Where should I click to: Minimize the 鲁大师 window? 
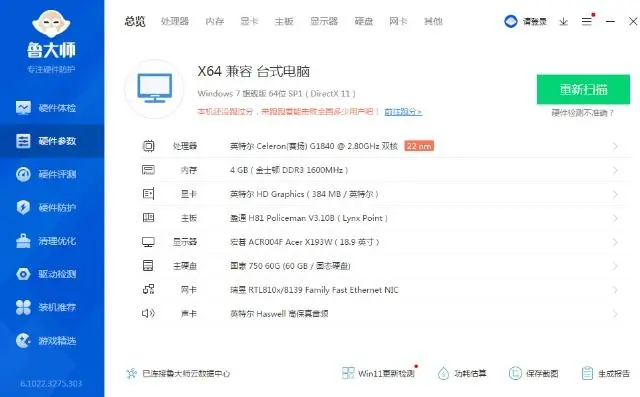click(x=610, y=21)
